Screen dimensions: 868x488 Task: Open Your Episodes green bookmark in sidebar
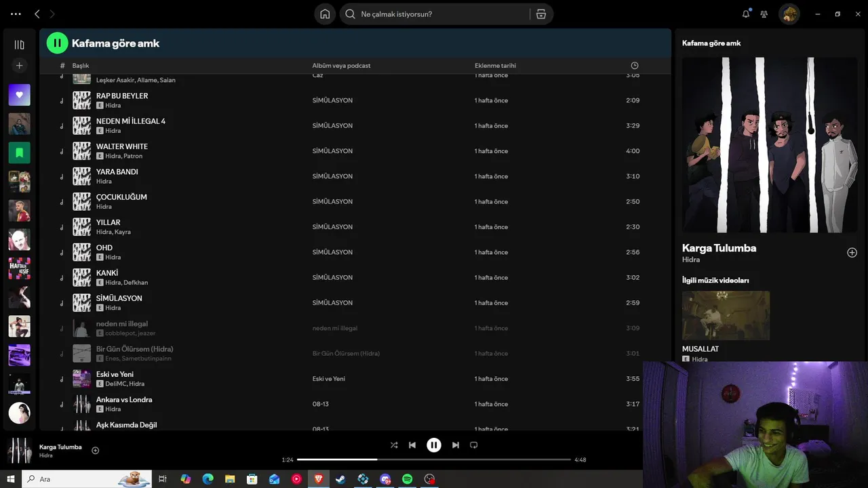(19, 152)
